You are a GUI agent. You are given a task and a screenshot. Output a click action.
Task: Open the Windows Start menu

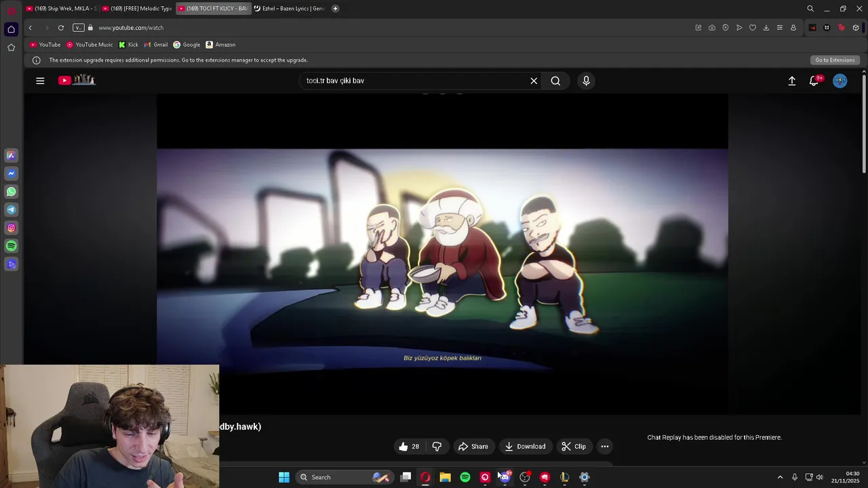click(284, 477)
